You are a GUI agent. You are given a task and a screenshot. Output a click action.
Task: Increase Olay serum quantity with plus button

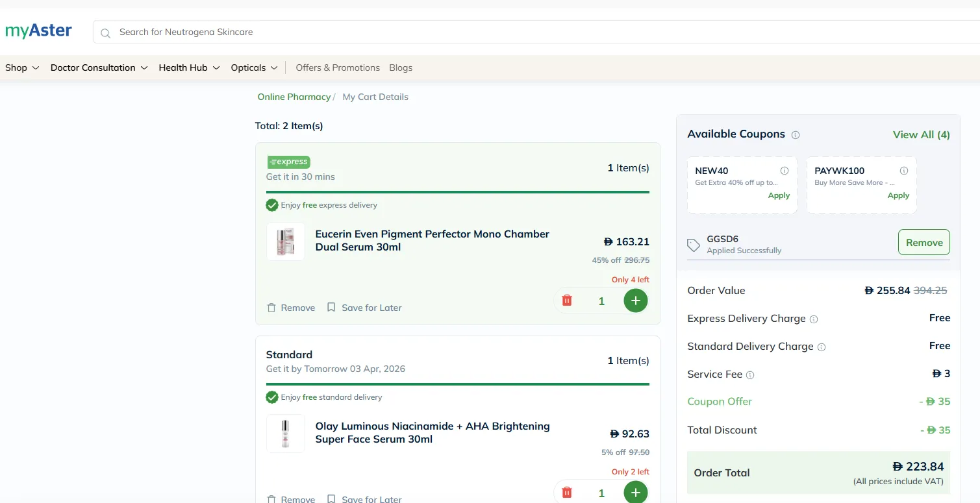click(636, 492)
